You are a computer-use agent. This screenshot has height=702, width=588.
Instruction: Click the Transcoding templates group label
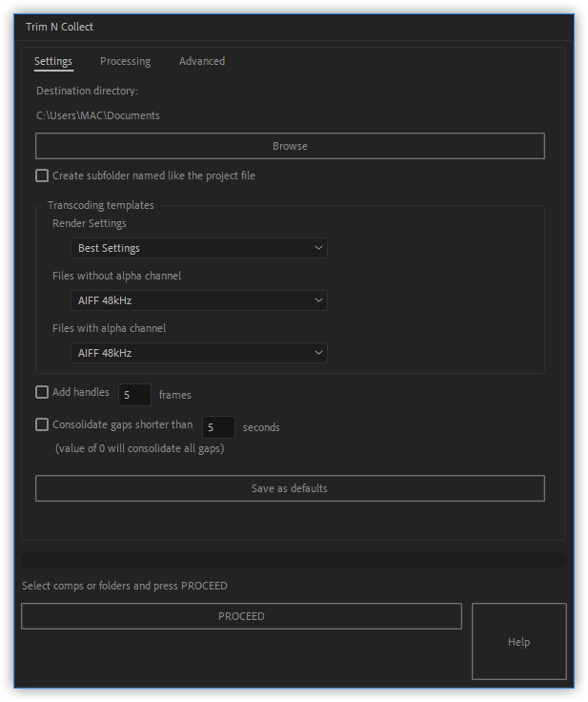[101, 205]
